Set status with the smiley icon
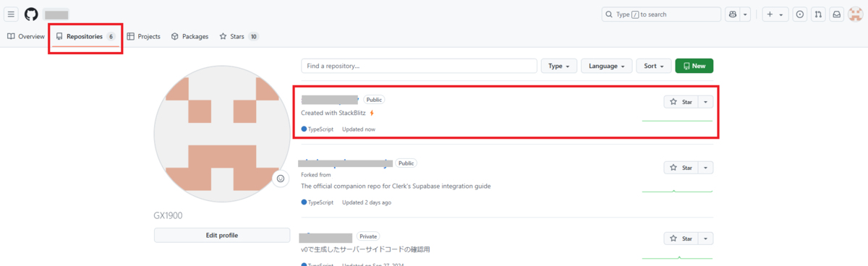This screenshot has width=868, height=266. coord(281,179)
